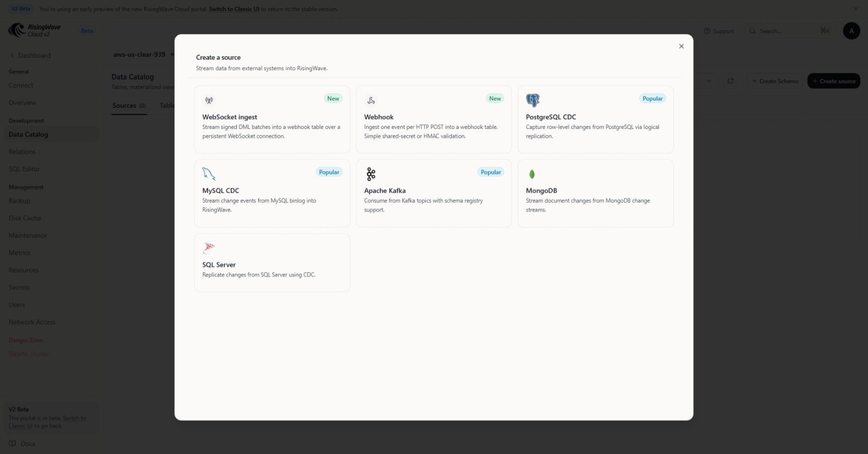
Task: Click the RisingWave Cloud logo
Action: [x=35, y=30]
